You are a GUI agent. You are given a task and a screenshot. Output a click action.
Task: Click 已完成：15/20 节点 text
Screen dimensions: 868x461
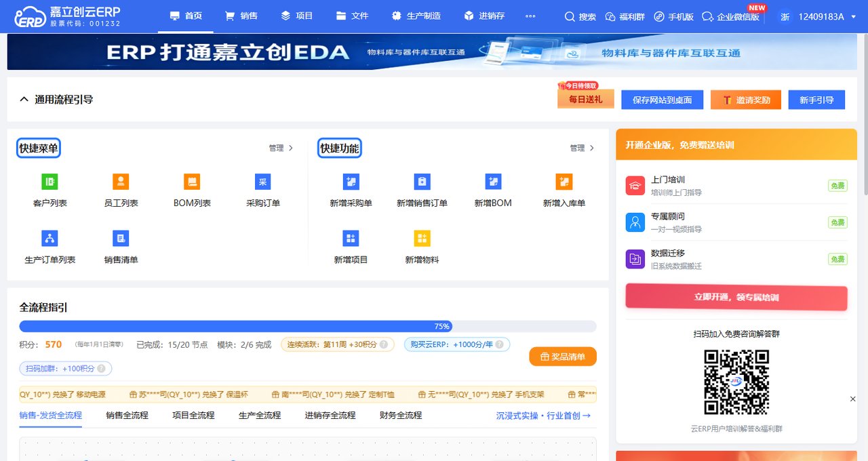[172, 344]
